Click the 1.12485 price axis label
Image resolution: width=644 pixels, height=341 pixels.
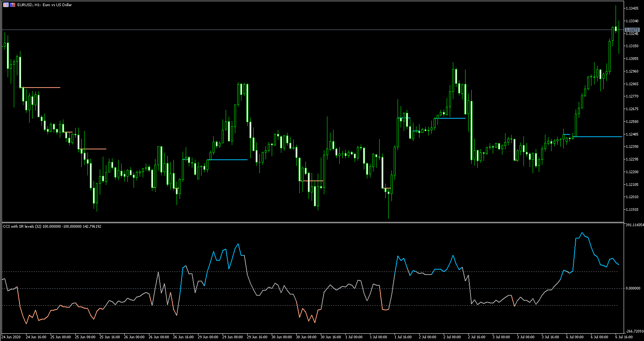pos(632,134)
